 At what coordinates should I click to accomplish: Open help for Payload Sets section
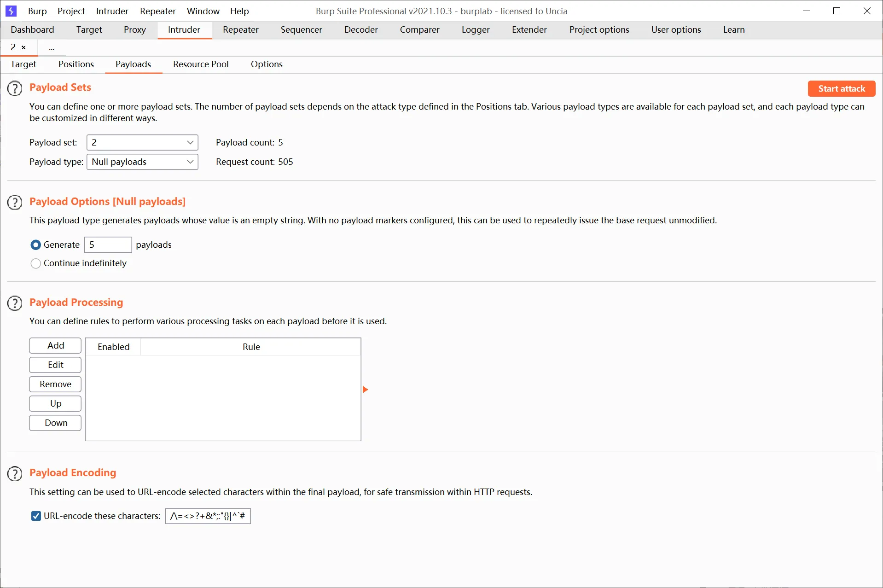(15, 88)
